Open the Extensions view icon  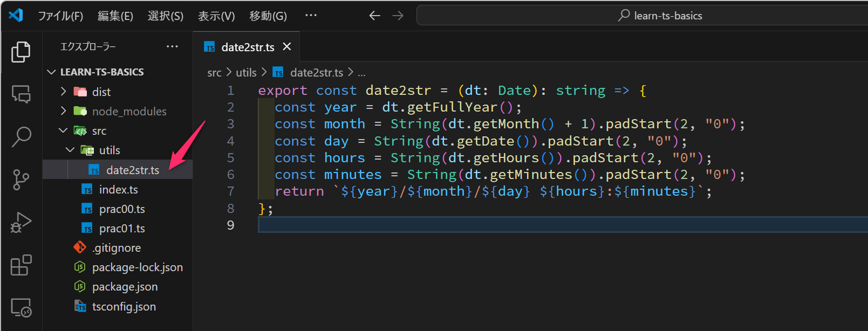(x=21, y=265)
